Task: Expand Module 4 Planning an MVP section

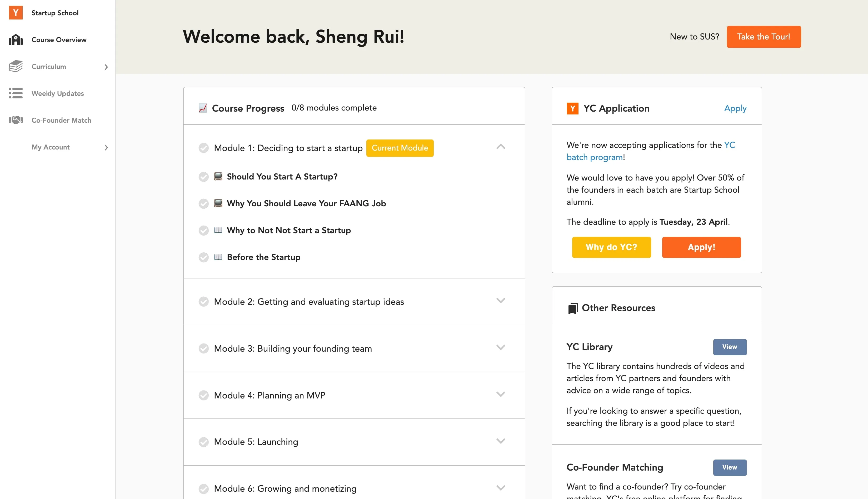Action: pyautogui.click(x=501, y=395)
